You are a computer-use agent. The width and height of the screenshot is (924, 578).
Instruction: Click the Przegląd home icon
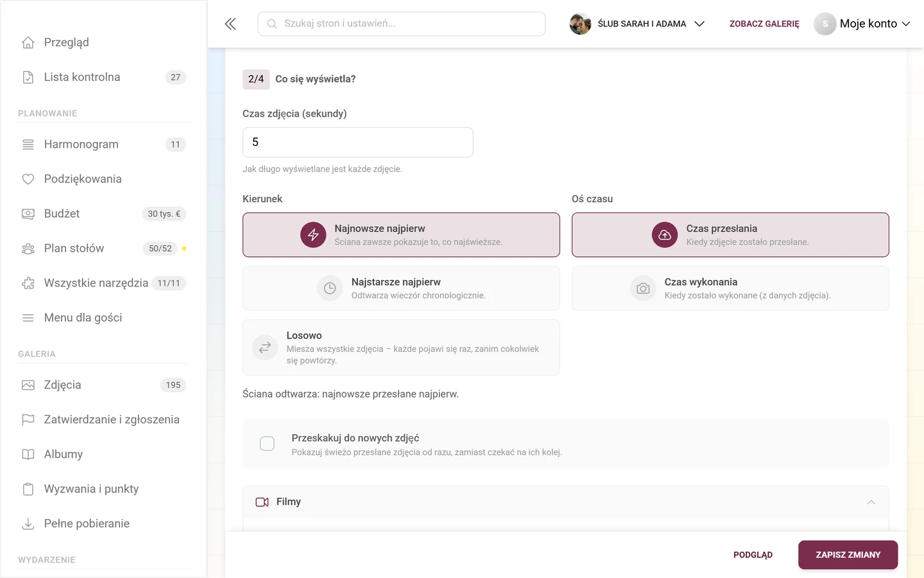click(x=28, y=42)
